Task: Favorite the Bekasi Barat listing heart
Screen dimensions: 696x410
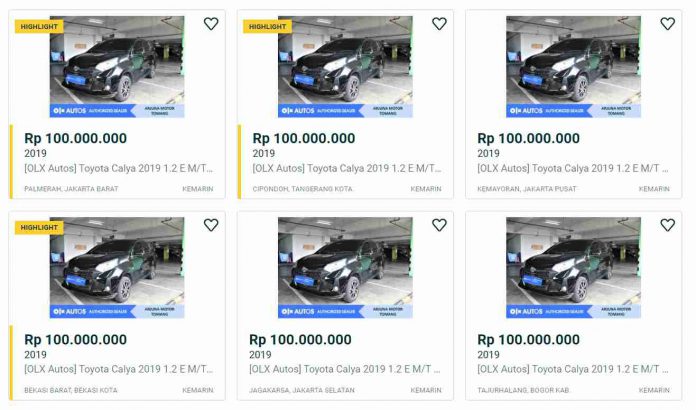Action: (211, 225)
